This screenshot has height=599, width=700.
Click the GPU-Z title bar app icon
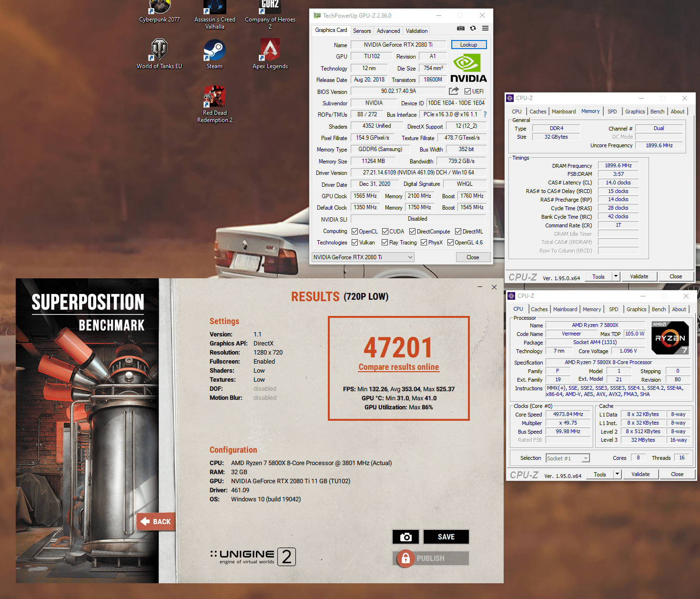pyautogui.click(x=317, y=16)
